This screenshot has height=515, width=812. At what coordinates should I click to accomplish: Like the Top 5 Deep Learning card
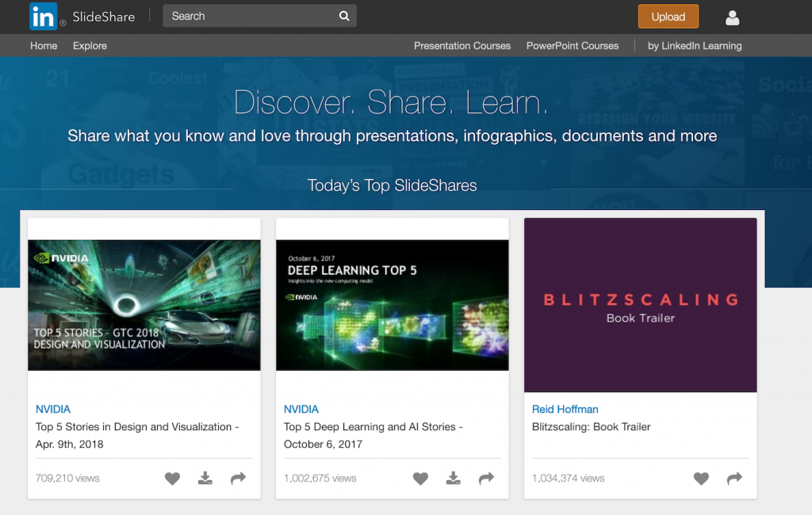coord(420,479)
